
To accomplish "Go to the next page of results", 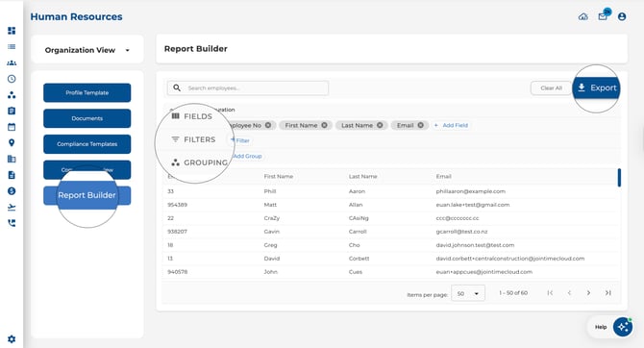I will point(588,293).
